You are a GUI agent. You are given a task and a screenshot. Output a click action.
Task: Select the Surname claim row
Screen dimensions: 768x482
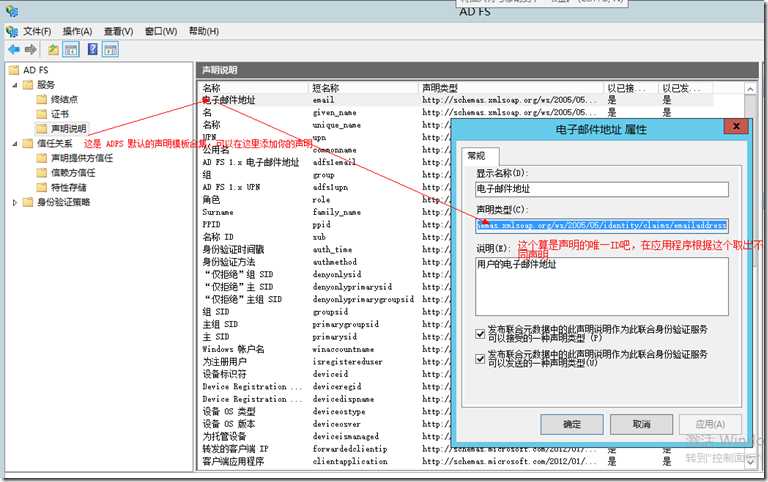point(325,212)
